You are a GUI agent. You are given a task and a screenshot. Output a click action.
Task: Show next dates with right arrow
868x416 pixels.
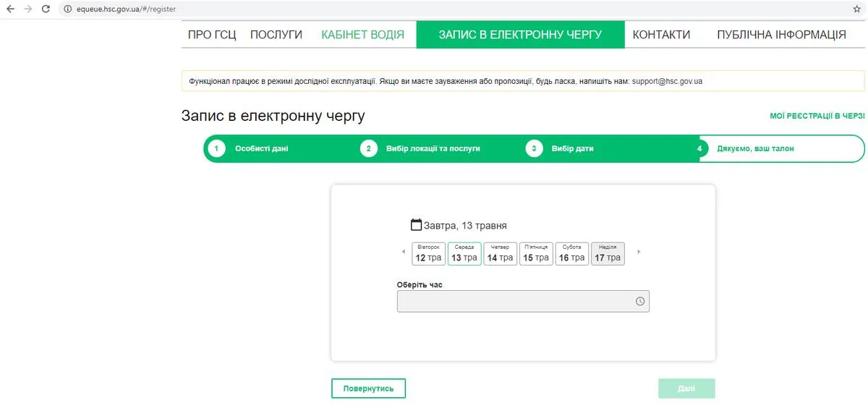[639, 252]
